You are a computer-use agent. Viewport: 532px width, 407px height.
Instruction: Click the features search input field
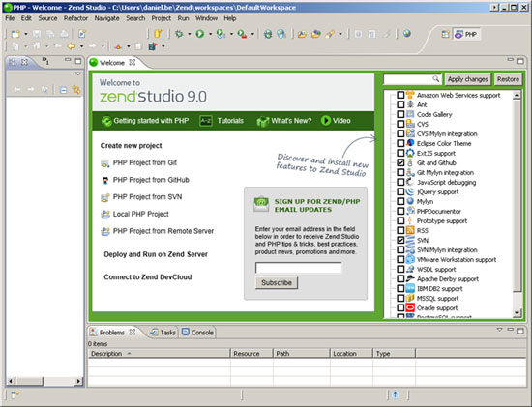pos(412,79)
